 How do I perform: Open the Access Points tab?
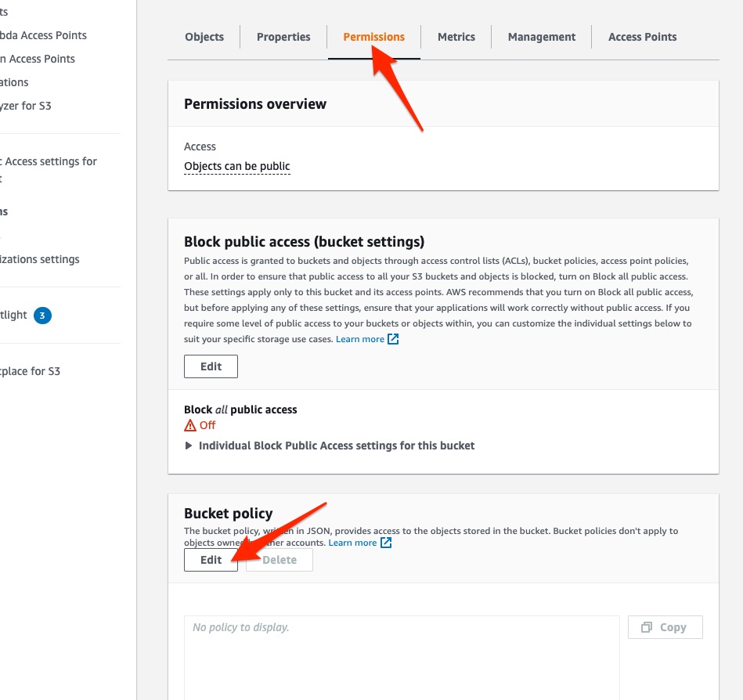point(643,37)
